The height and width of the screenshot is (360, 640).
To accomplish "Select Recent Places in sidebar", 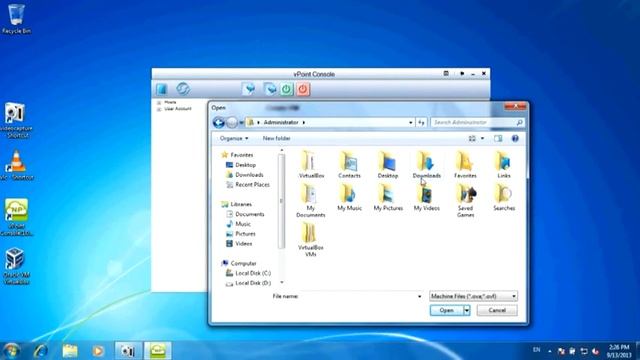I will (248, 184).
